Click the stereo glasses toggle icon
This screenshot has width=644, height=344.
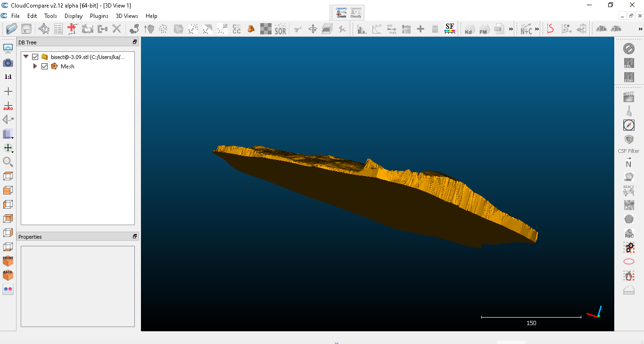click(x=8, y=289)
